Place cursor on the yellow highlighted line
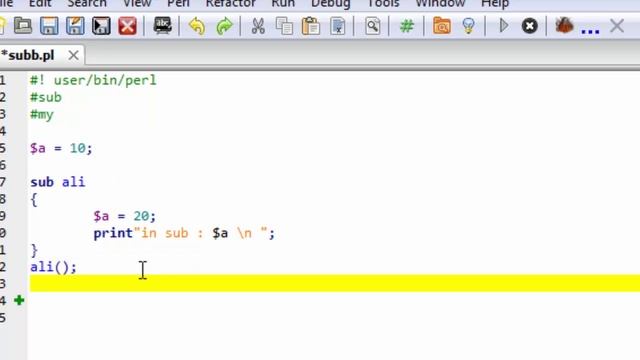 pyautogui.click(x=335, y=283)
